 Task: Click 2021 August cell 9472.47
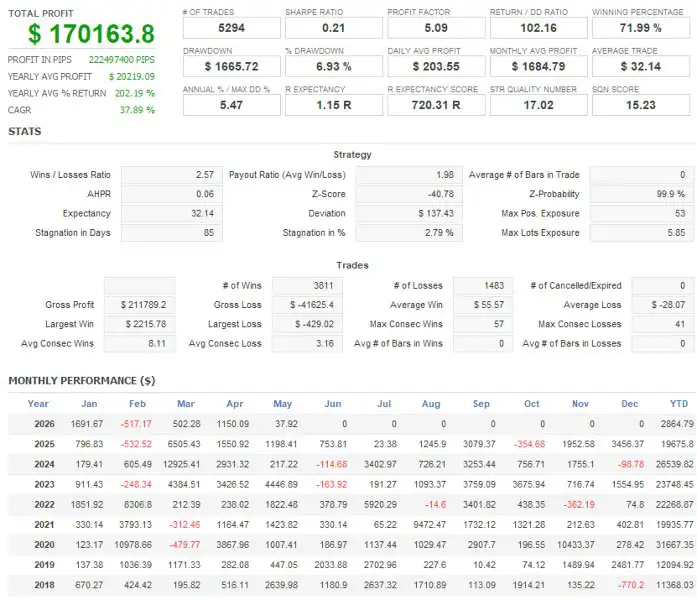pyautogui.click(x=429, y=525)
